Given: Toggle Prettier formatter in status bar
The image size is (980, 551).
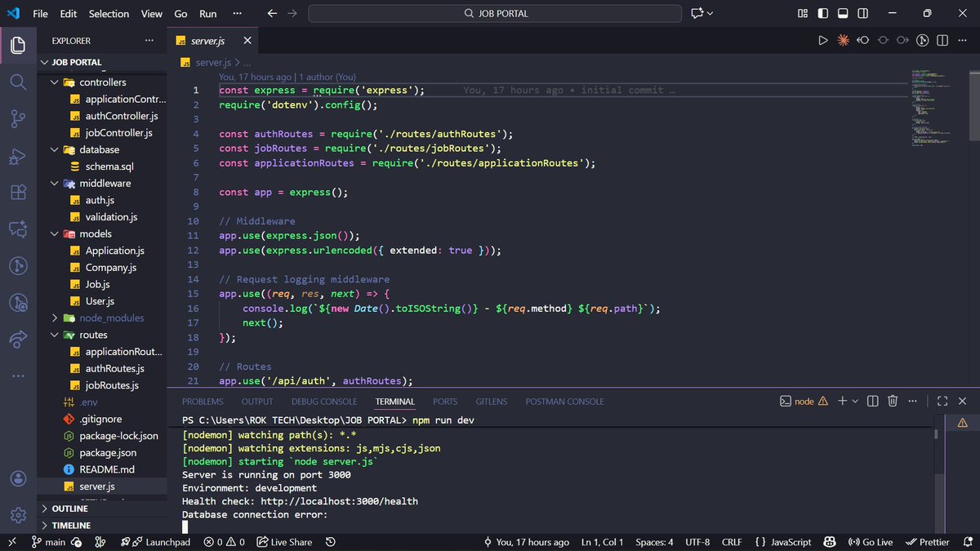Looking at the screenshot, I should pos(928,542).
